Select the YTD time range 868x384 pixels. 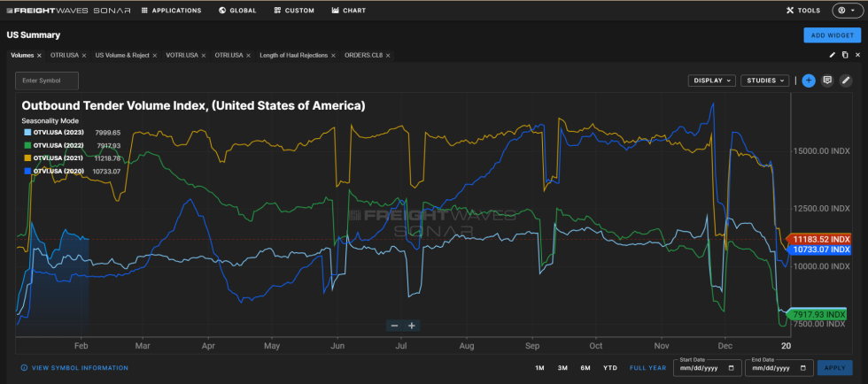click(x=610, y=368)
